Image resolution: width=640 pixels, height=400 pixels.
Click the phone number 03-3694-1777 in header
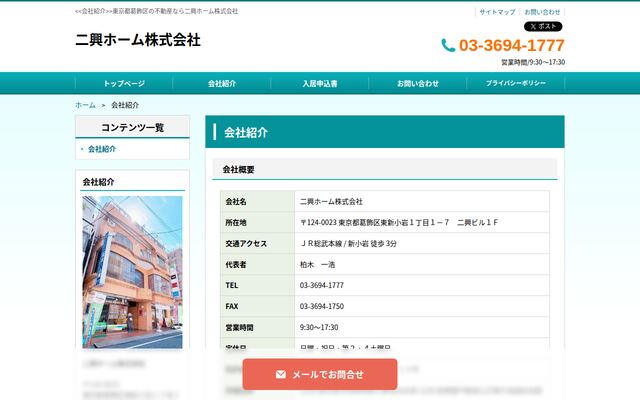[x=511, y=45]
